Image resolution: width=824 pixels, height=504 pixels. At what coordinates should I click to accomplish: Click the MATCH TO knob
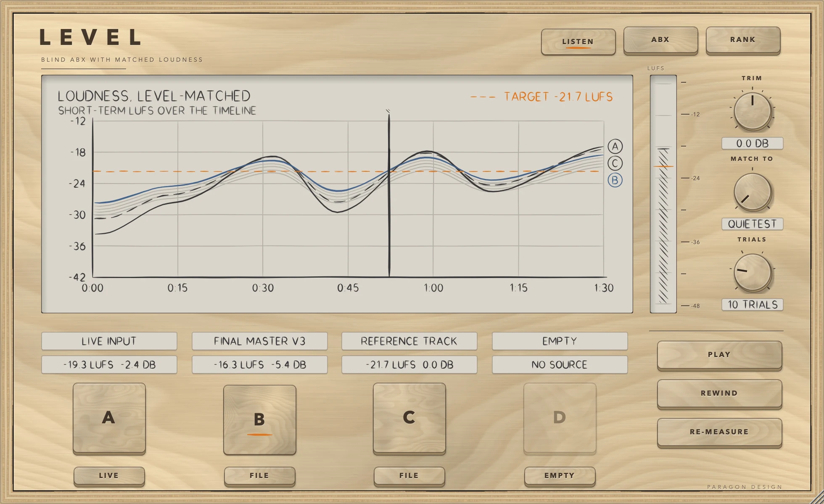point(752,192)
